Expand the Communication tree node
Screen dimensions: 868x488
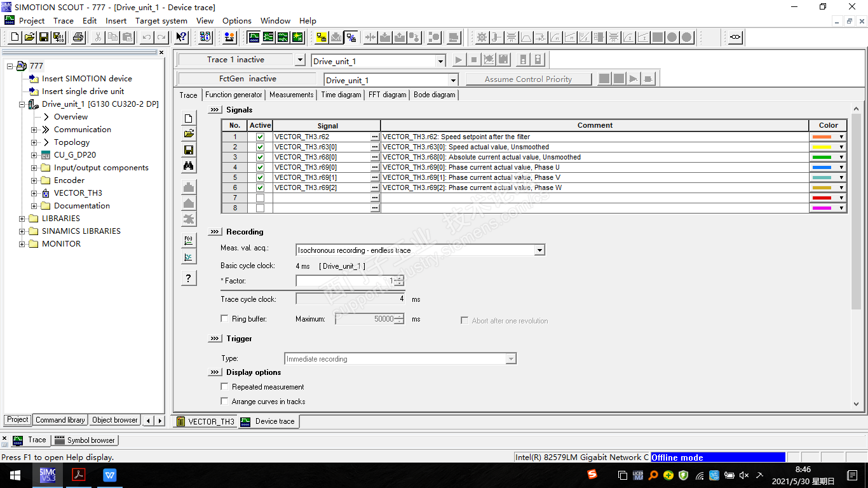click(34, 130)
